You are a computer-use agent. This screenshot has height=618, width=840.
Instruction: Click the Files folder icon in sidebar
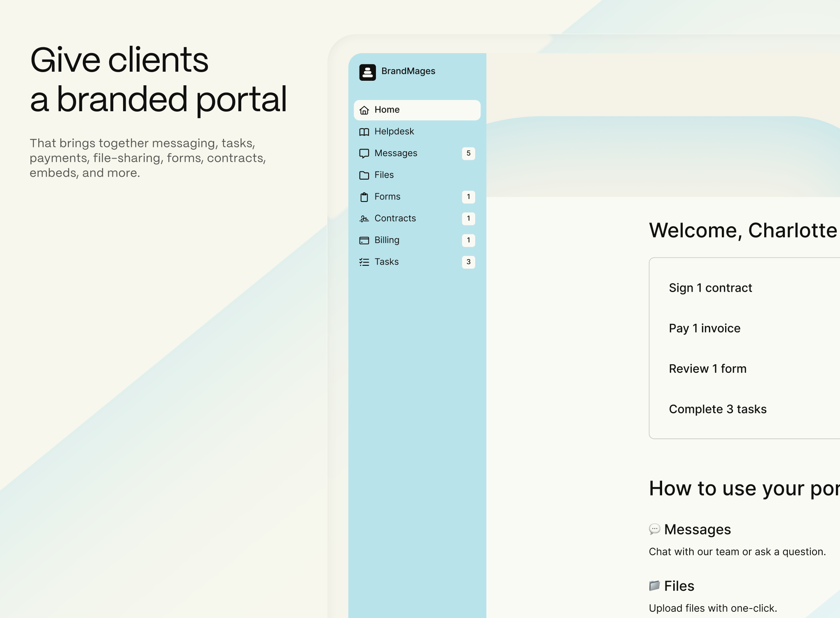(x=364, y=176)
